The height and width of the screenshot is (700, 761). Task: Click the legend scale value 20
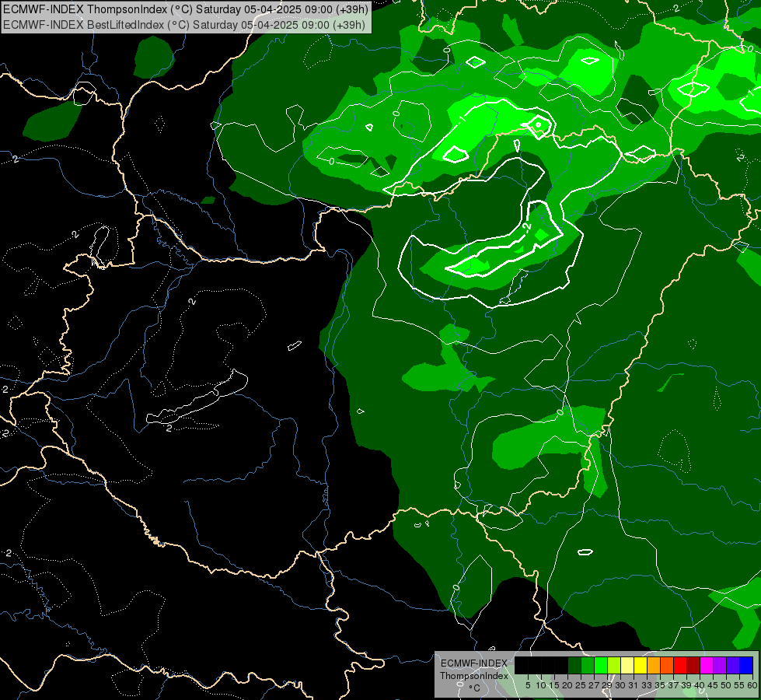tap(567, 685)
